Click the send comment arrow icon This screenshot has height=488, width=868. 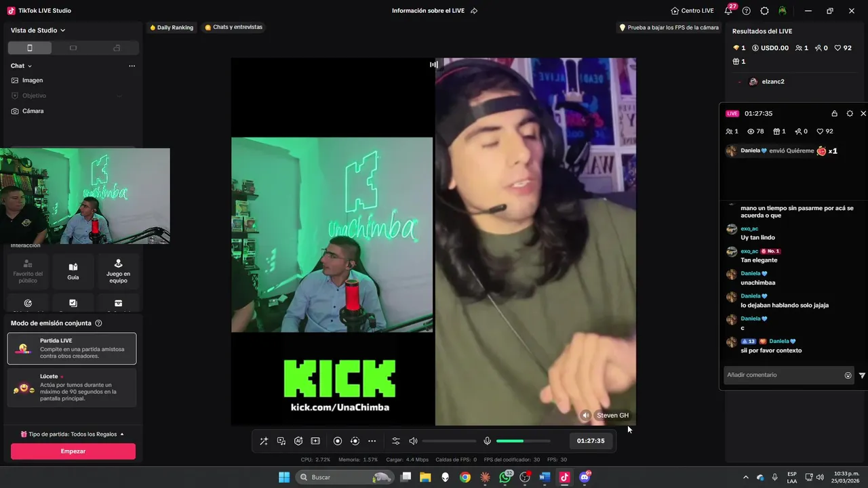coord(862,375)
